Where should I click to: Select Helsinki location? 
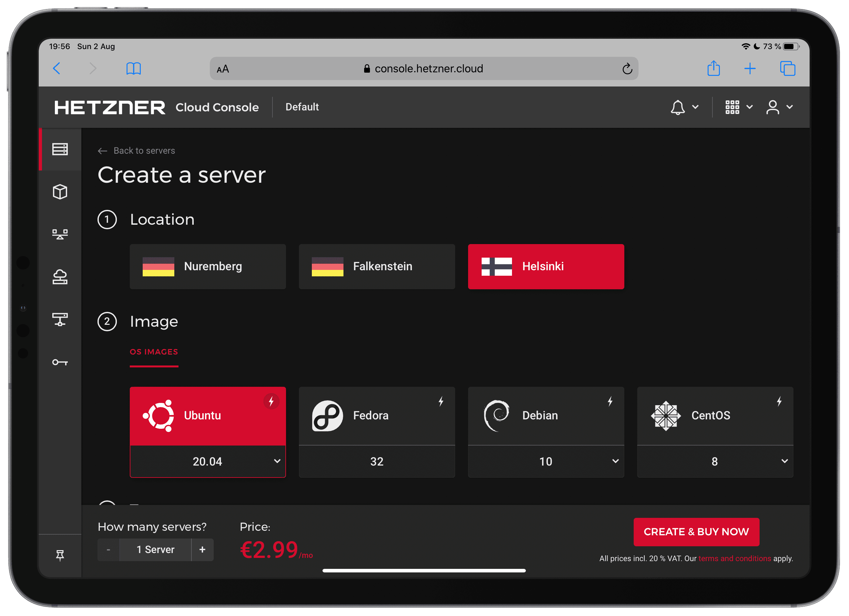[546, 267]
